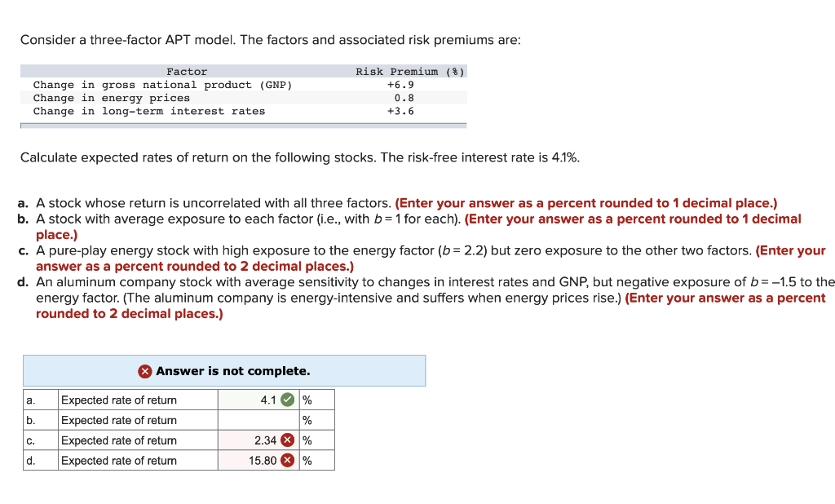
Task: Select the Factor column header
Action: (x=187, y=71)
